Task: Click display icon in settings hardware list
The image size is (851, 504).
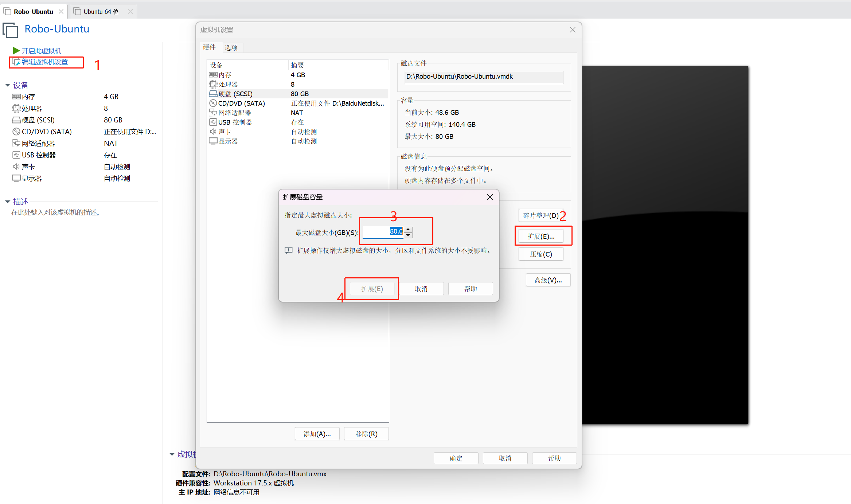Action: click(x=213, y=141)
